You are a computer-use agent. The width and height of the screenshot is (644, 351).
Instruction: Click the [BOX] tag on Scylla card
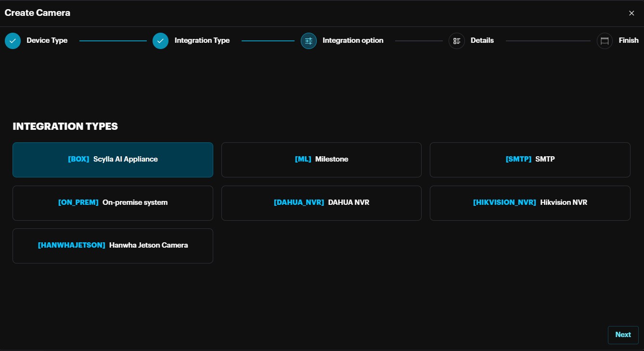pos(78,159)
